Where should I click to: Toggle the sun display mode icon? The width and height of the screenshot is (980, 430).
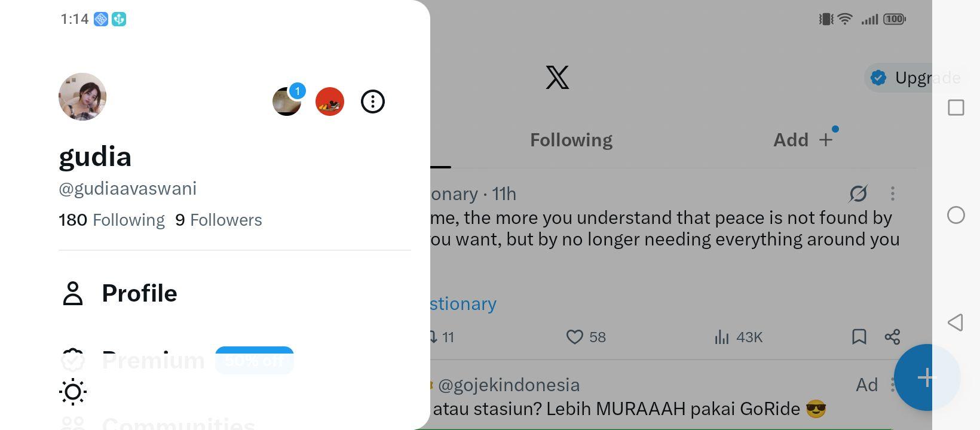click(x=73, y=392)
